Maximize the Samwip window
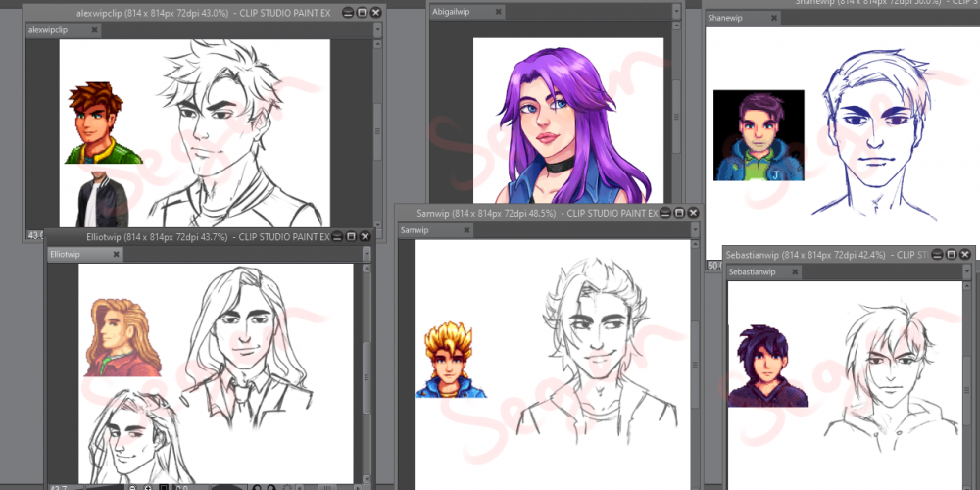 point(679,213)
